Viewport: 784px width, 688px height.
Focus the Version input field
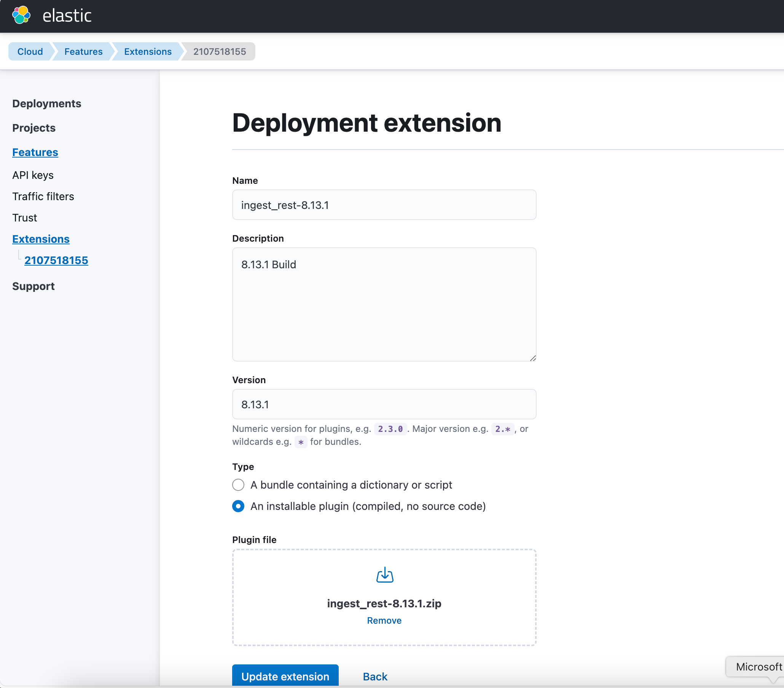[x=384, y=404]
